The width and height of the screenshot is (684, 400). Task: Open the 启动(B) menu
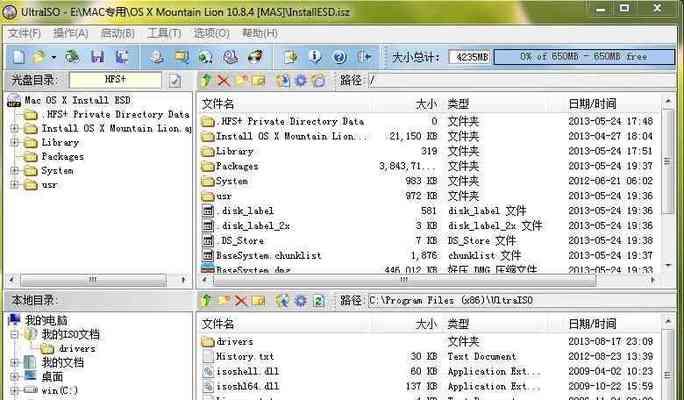coord(117,33)
